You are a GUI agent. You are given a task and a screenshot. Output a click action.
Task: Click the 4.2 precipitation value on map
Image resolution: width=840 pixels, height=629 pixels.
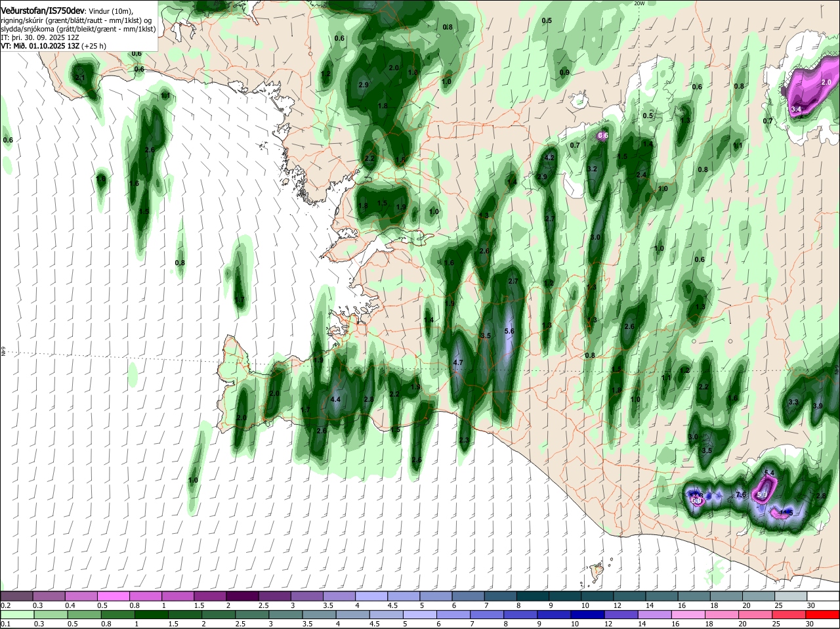(550, 158)
